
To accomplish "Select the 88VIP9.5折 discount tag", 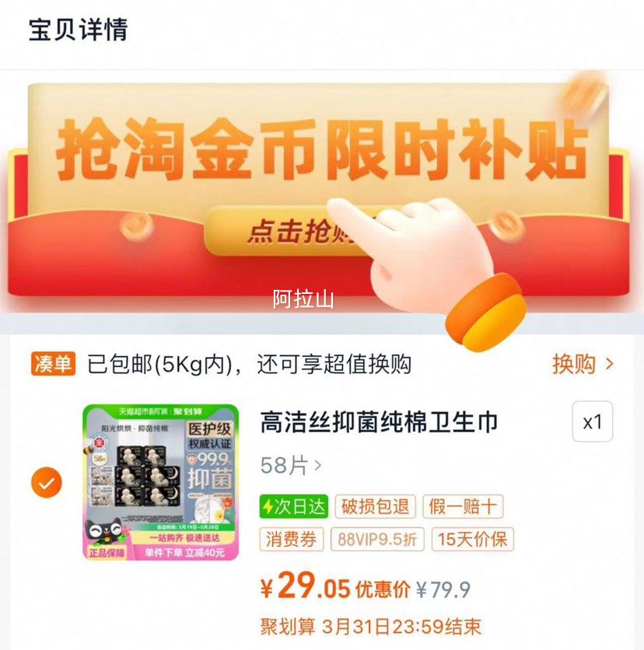I will [x=377, y=540].
